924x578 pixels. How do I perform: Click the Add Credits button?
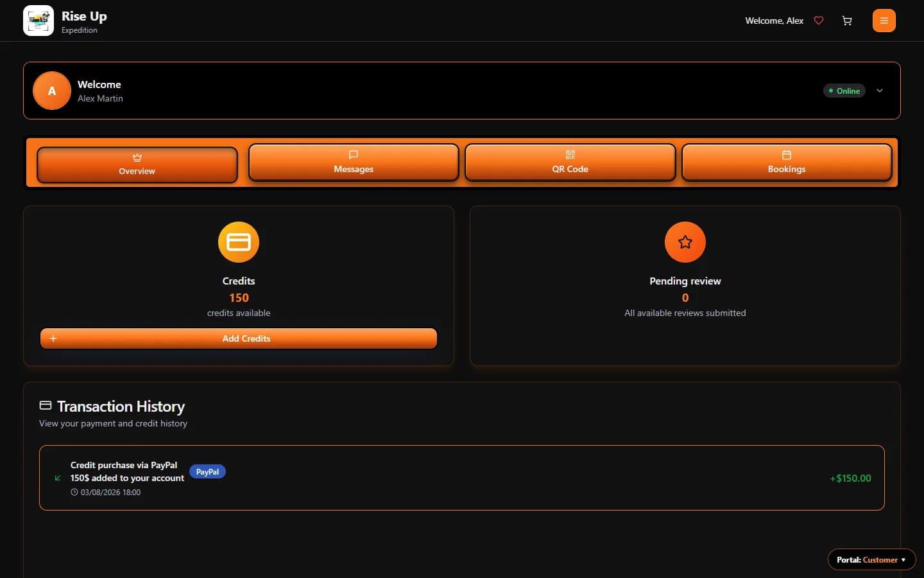click(x=239, y=338)
